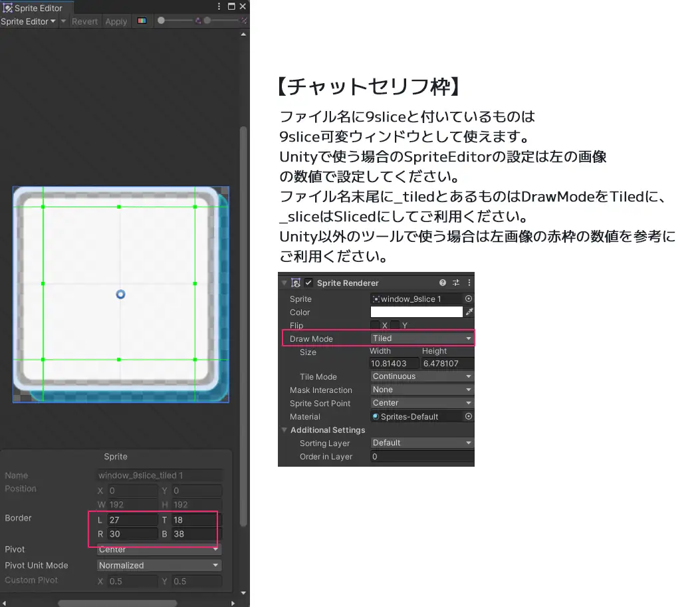Open the Sprite field object picker circle
Image resolution: width=700 pixels, height=607 pixels.
point(467,299)
